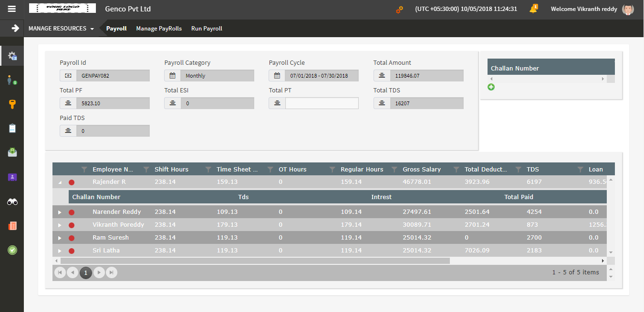Go to the first page of grid

60,272
